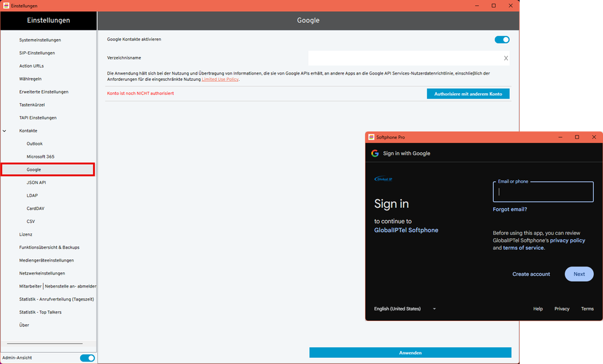Image resolution: width=603 pixels, height=364 pixels.
Task: Open Funktionsübersicht & Backups
Action: (49, 247)
